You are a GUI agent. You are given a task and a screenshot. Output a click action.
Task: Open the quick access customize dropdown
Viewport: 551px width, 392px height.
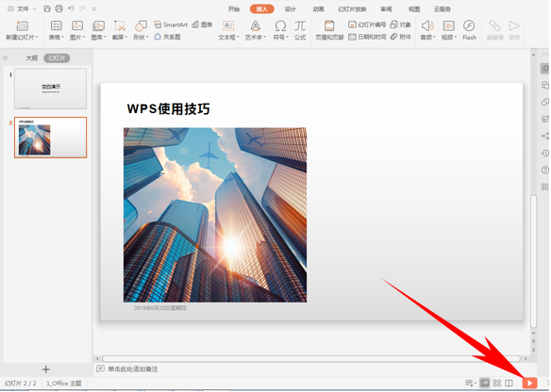click(94, 9)
